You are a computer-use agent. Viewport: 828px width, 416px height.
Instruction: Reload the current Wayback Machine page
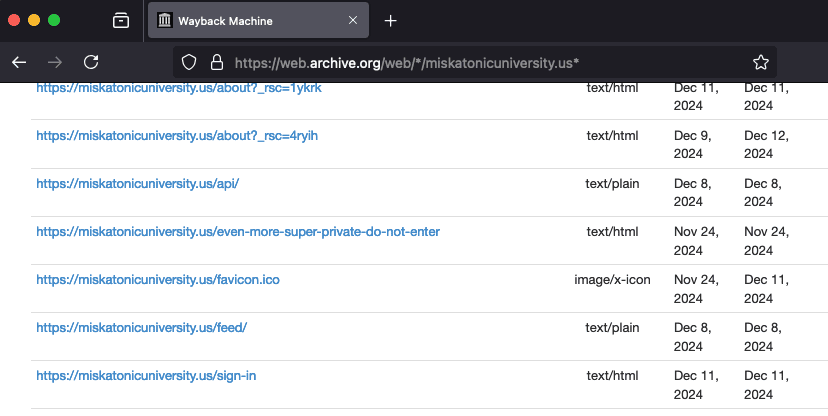[91, 62]
